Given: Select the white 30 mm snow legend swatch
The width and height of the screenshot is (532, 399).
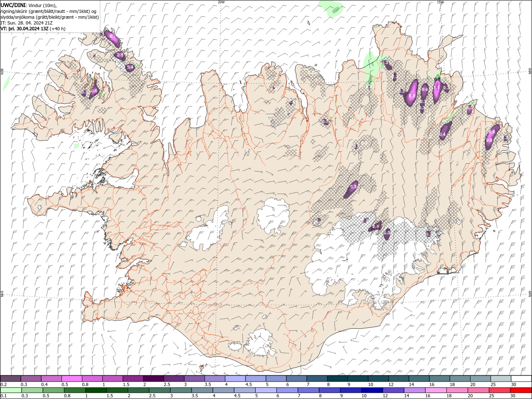Looking at the screenshot, I should pyautogui.click(x=522, y=379).
